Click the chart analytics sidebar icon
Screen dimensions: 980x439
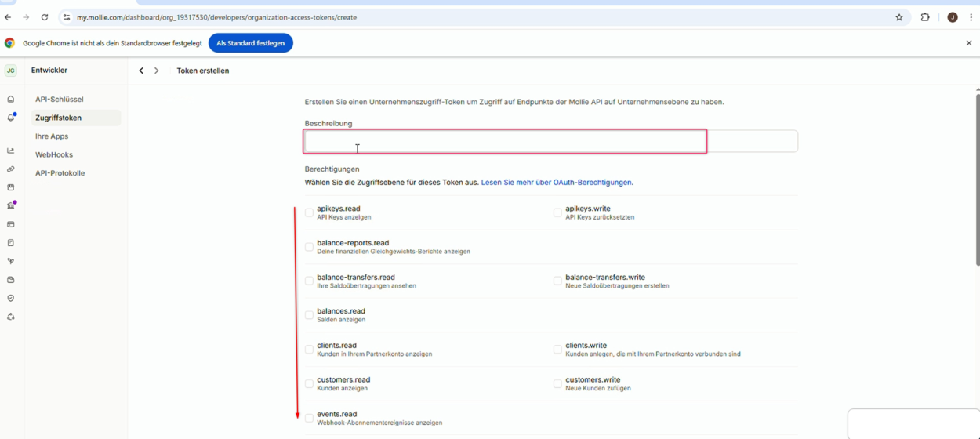click(11, 151)
